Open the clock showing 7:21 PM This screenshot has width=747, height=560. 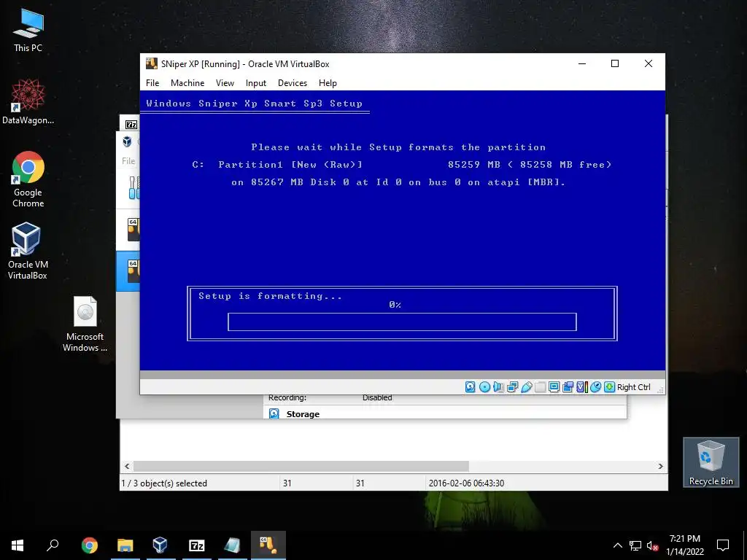684,545
